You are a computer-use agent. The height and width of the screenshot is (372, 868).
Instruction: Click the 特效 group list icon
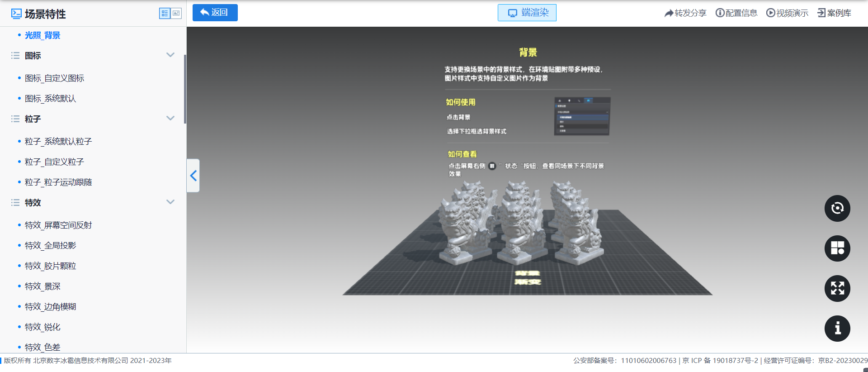15,203
